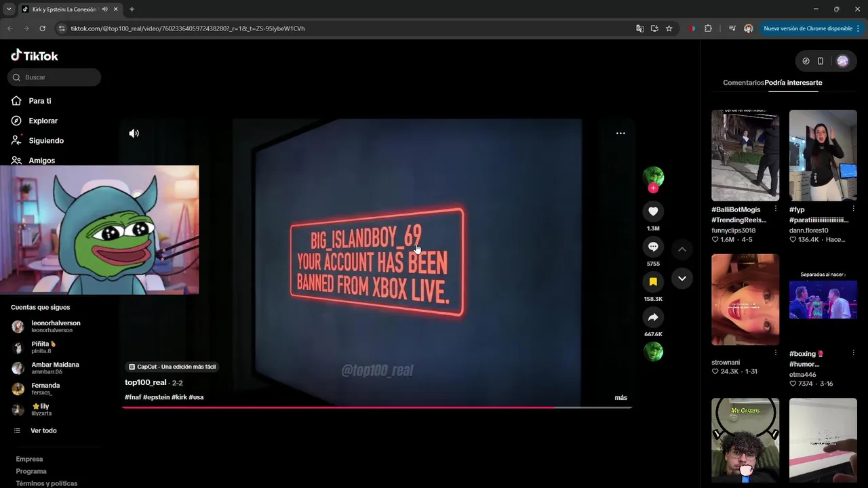The width and height of the screenshot is (868, 488).
Task: Open a new Chrome tab
Action: coord(132,9)
